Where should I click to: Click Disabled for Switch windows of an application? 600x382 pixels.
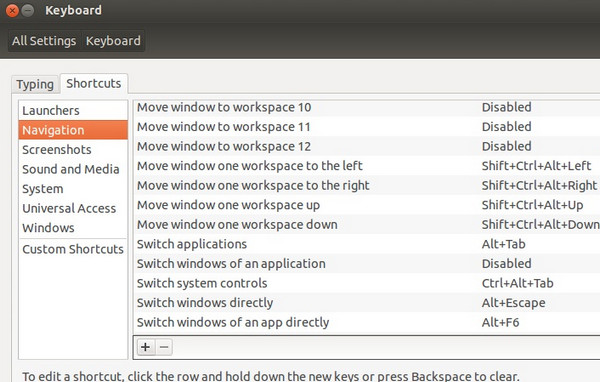(x=507, y=263)
